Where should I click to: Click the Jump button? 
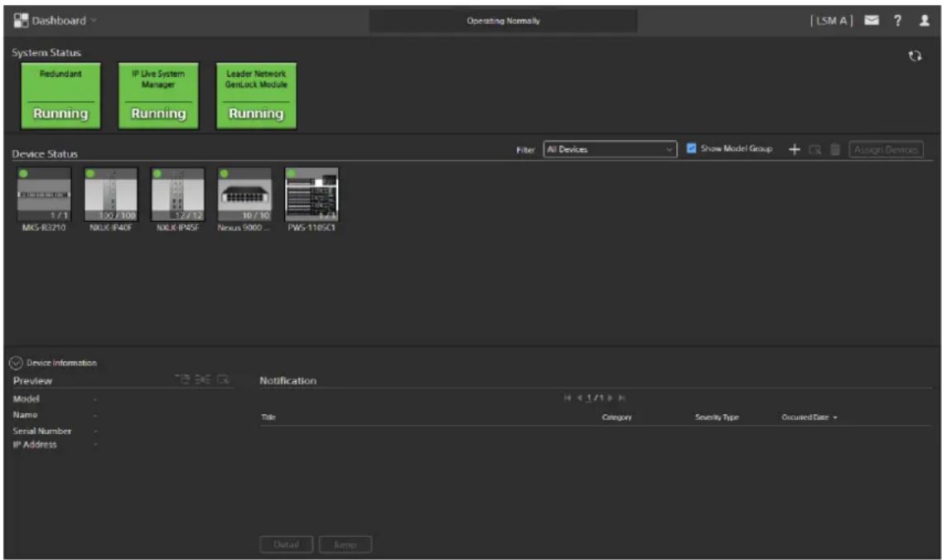click(x=345, y=544)
